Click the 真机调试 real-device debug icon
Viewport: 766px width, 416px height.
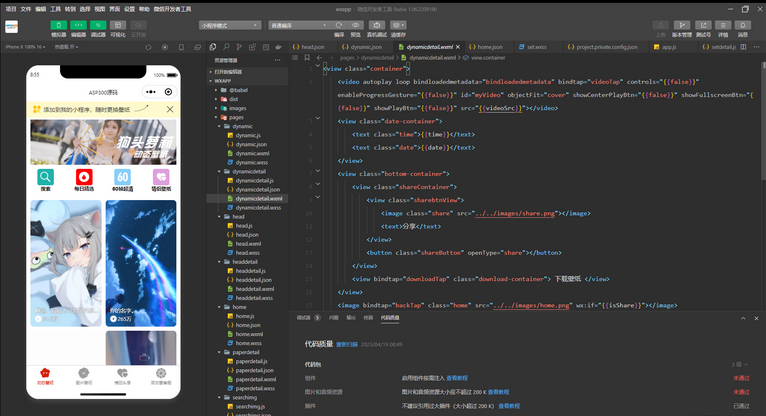(377, 25)
